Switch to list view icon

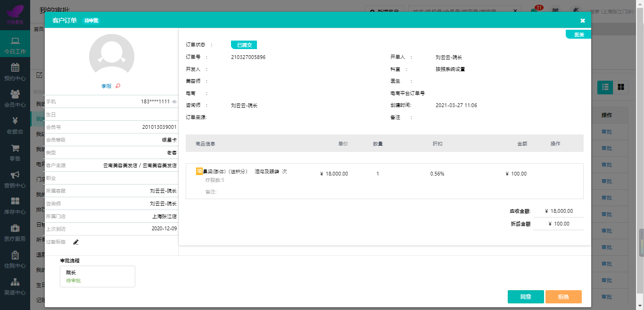[605, 87]
